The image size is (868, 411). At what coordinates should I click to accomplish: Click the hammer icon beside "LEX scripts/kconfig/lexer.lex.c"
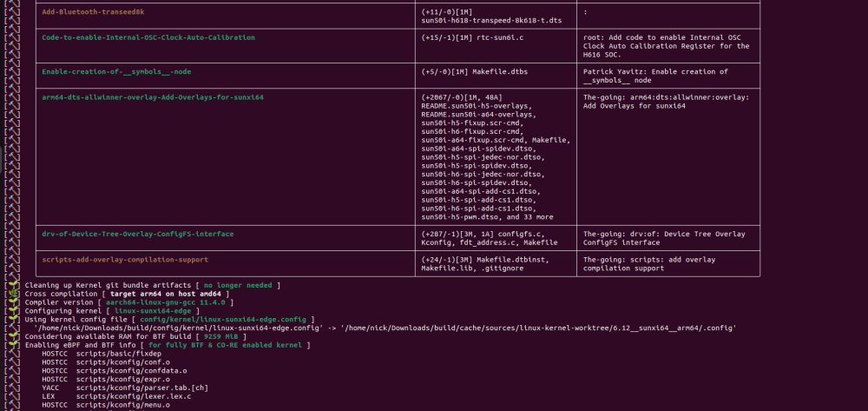pyautogui.click(x=12, y=396)
